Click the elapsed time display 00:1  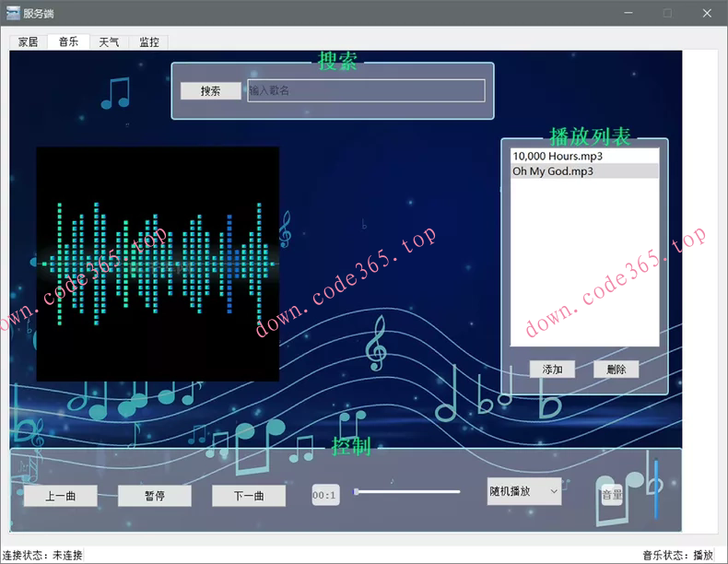pyautogui.click(x=325, y=495)
